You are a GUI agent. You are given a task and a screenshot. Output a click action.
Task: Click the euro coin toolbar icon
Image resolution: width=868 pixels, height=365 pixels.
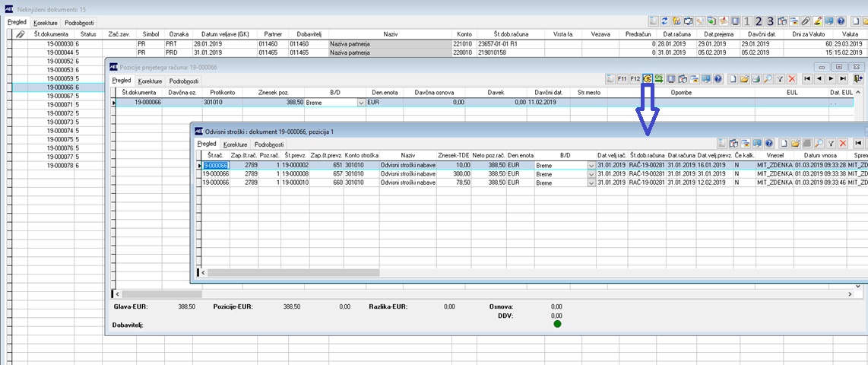coord(647,79)
